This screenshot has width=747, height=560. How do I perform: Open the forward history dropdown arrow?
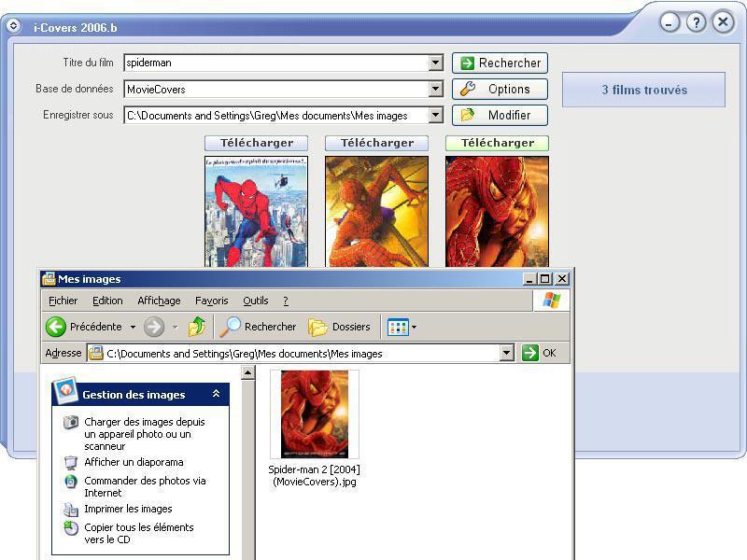click(x=176, y=328)
